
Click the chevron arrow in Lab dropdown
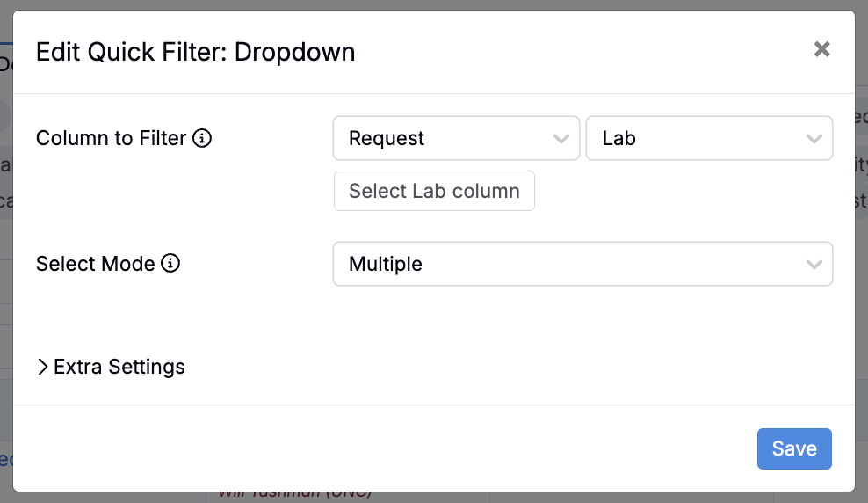click(x=814, y=139)
